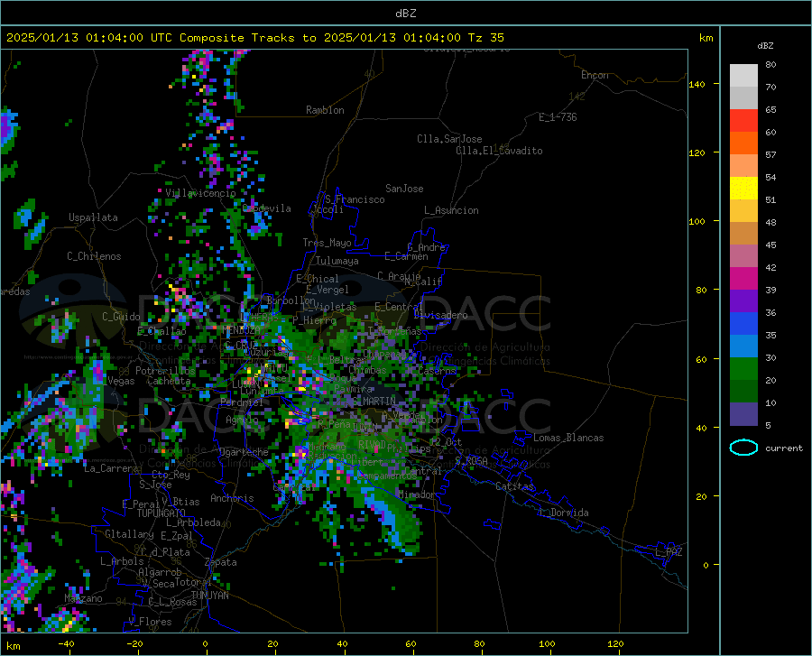This screenshot has width=812, height=656.
Task: Click the 'Ramblon' map label
Action: pyautogui.click(x=325, y=110)
